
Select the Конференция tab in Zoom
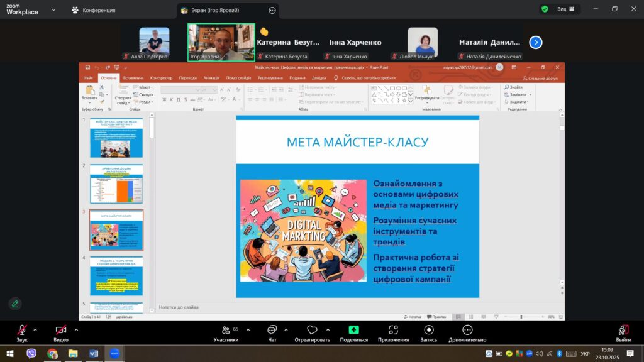tap(93, 10)
